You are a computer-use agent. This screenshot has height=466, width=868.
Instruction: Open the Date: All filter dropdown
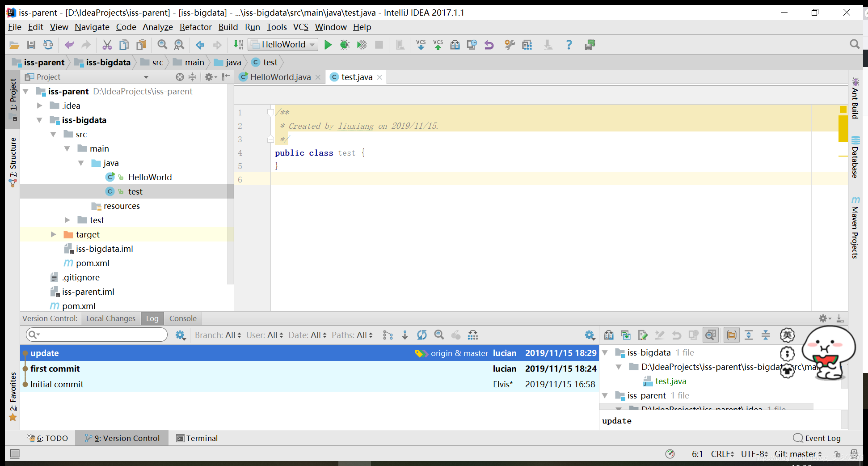308,335
